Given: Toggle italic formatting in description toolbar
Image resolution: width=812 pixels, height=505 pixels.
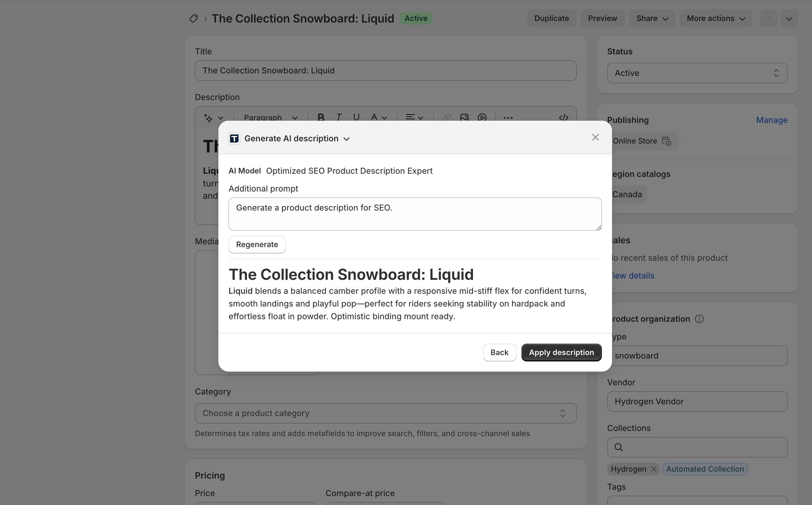Looking at the screenshot, I should 339,118.
